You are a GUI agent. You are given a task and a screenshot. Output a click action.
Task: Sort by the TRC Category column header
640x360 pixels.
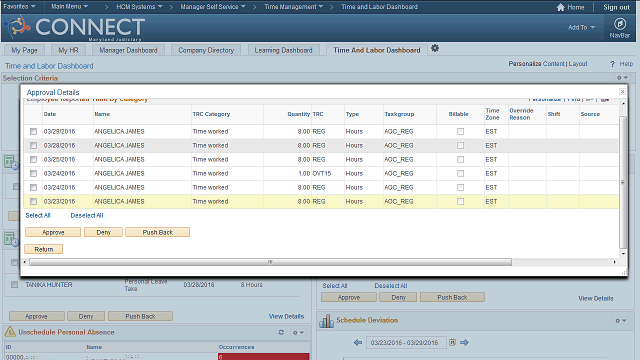pos(211,114)
